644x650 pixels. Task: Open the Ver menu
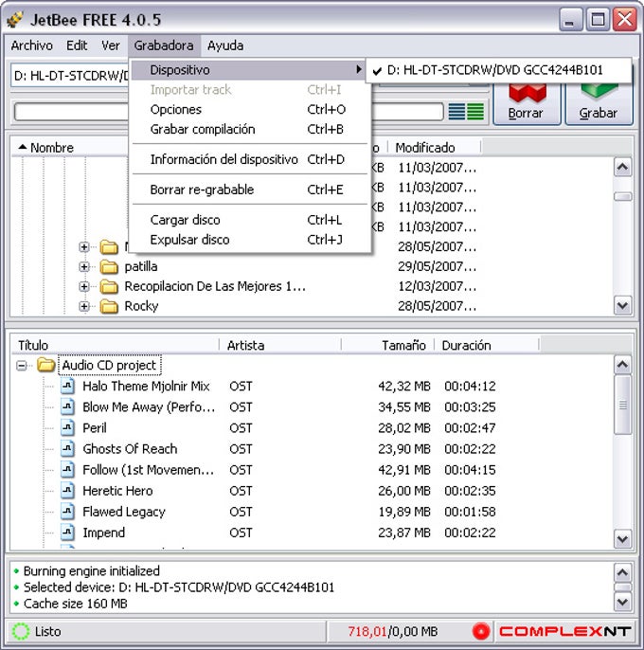(111, 45)
